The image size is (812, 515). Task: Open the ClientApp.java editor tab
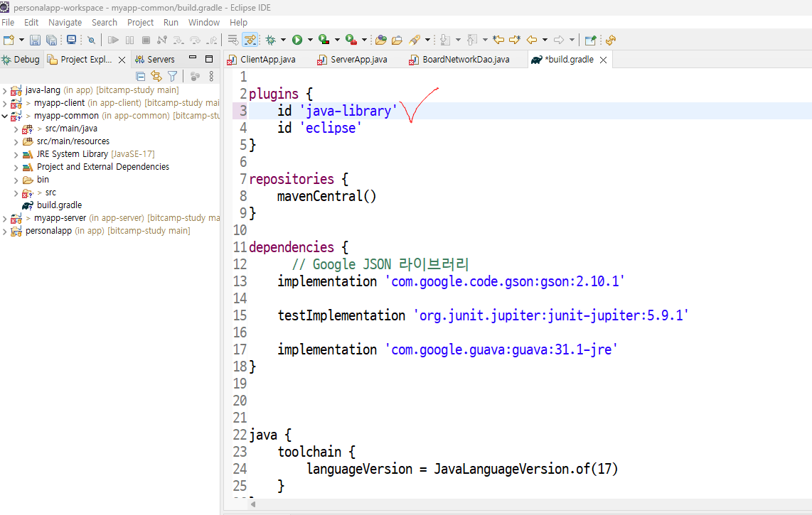pos(262,60)
